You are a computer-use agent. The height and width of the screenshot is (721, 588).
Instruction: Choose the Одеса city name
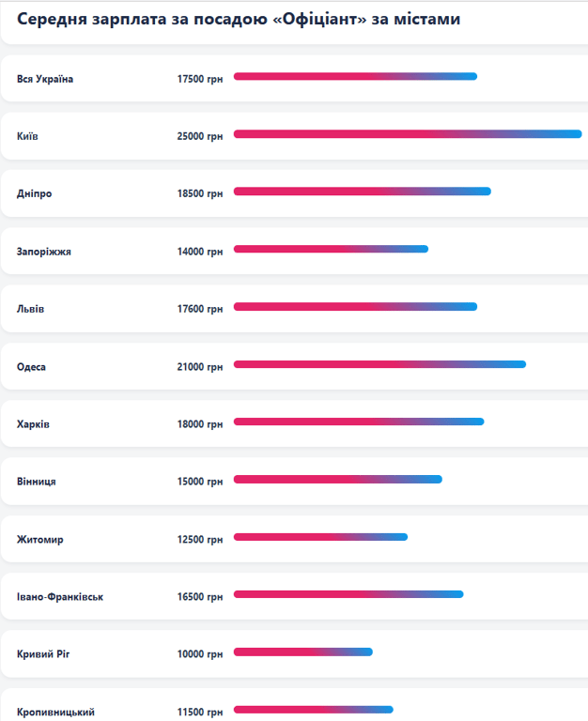[x=31, y=366]
